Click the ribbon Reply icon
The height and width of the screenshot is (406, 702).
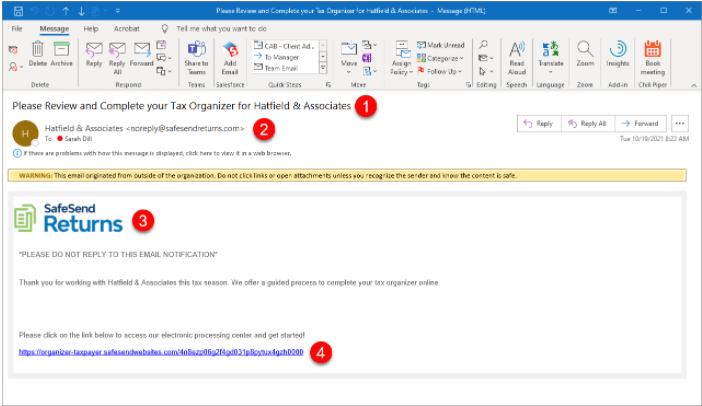coord(94,55)
